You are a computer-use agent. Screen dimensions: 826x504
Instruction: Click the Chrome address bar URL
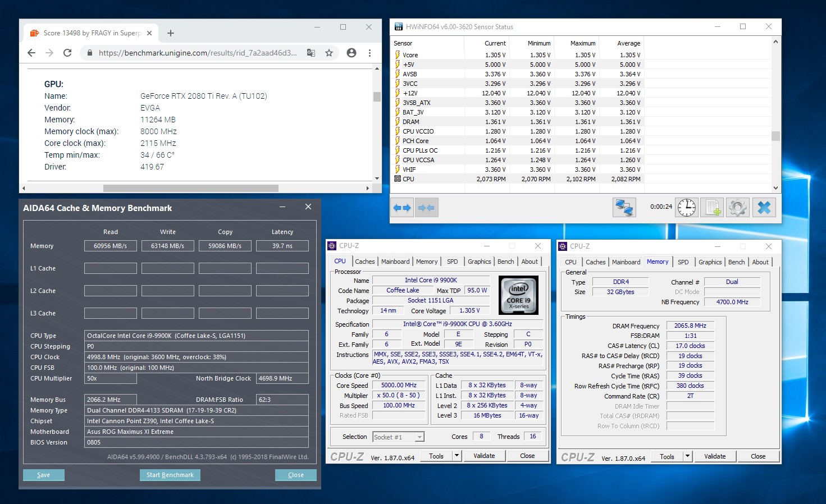tap(198, 53)
